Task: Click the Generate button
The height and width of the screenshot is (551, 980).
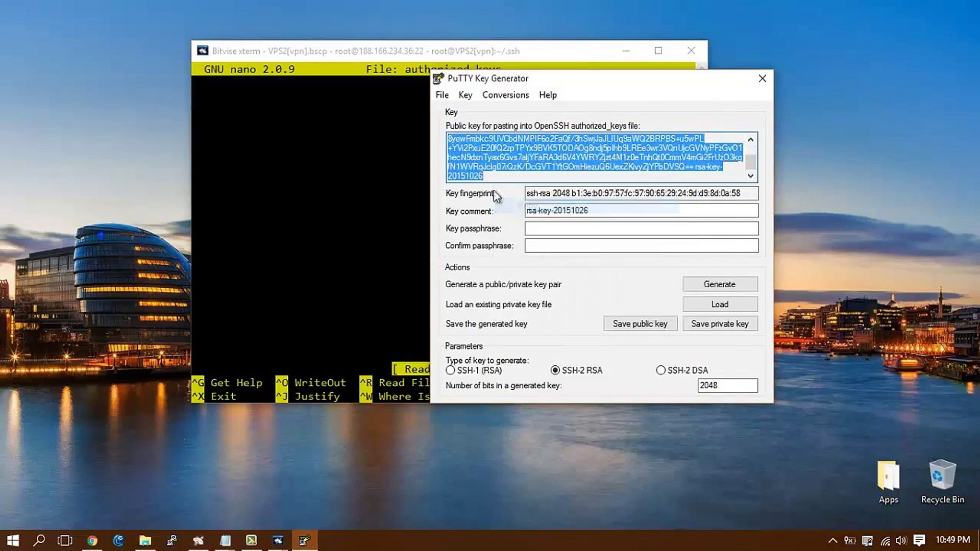Action: pyautogui.click(x=720, y=284)
